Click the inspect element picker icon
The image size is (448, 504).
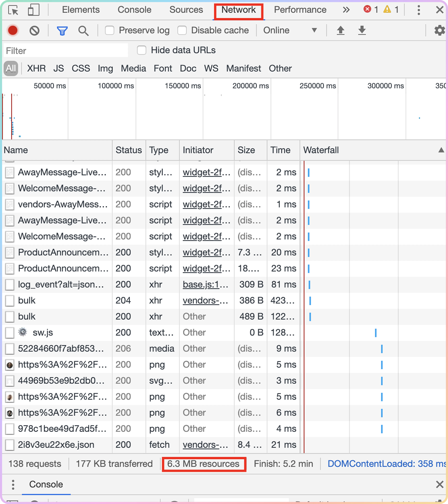[13, 10]
